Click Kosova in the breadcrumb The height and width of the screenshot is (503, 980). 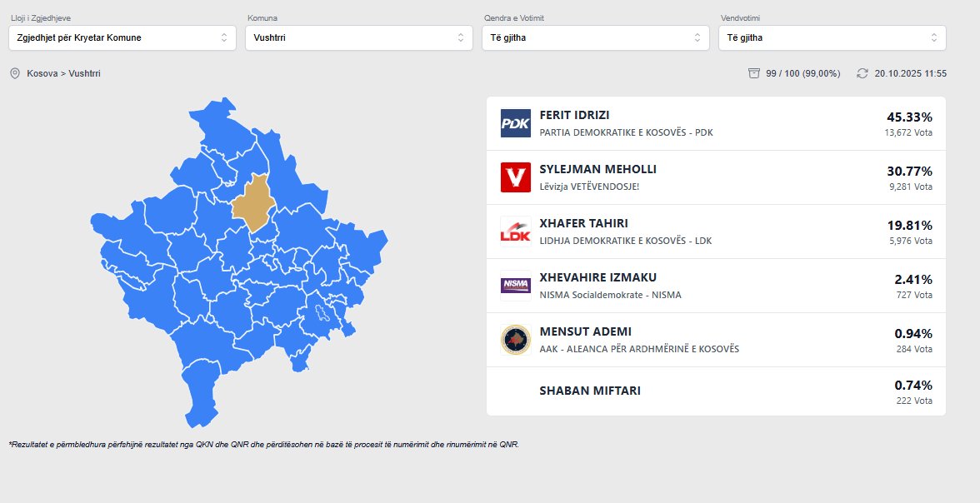coord(42,73)
